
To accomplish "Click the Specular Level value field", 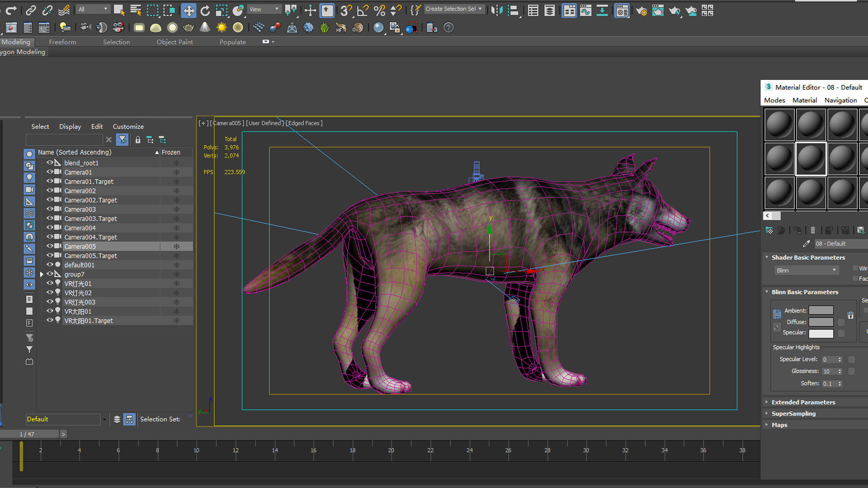I will tap(829, 360).
